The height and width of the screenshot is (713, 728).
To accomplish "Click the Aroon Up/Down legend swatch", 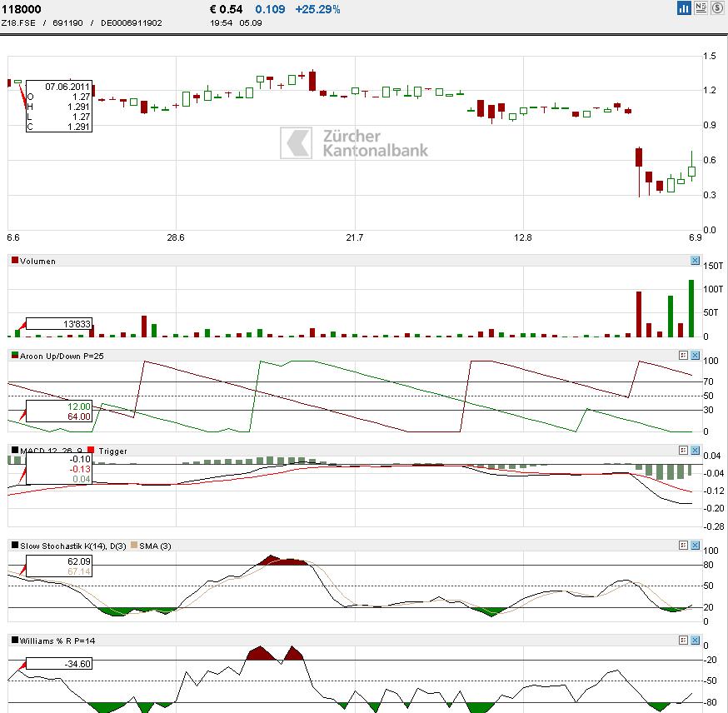I will point(15,355).
